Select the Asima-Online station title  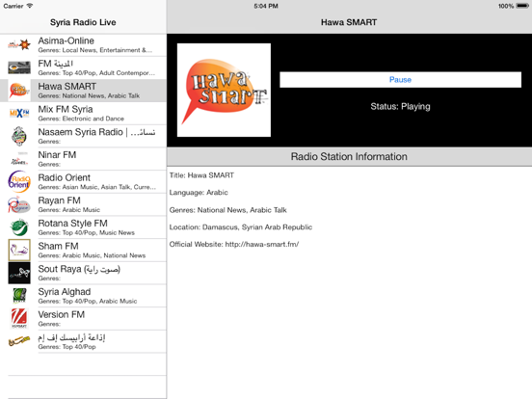66,40
